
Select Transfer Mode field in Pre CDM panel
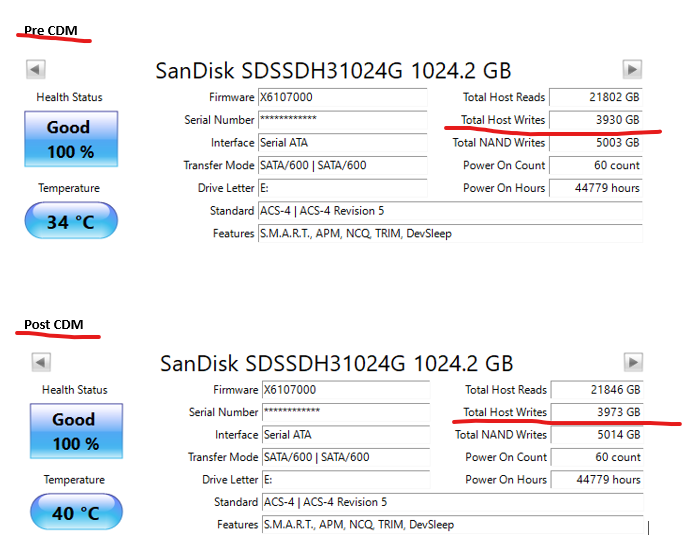click(343, 165)
